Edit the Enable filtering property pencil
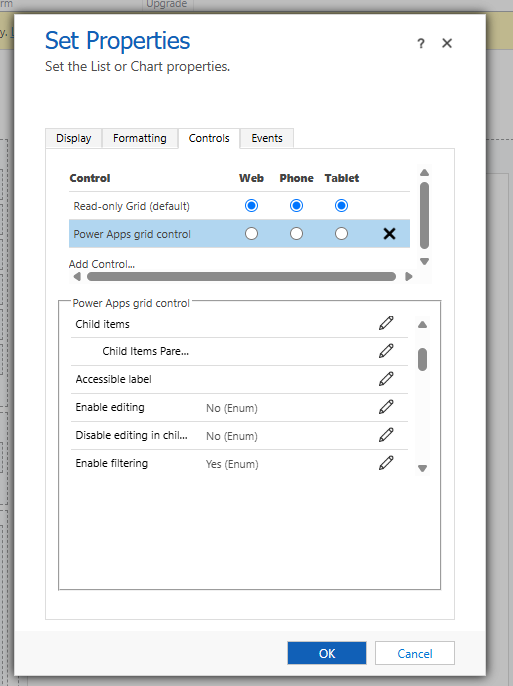Viewport: 513px width, 686px height. (x=386, y=463)
